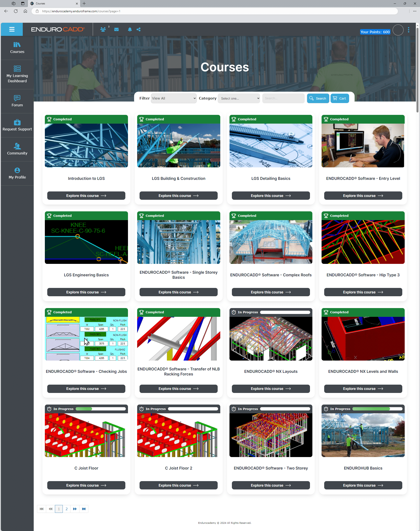Screen dimensions: 420x531
Task: Open the envelope messages icon
Action: coord(117,30)
